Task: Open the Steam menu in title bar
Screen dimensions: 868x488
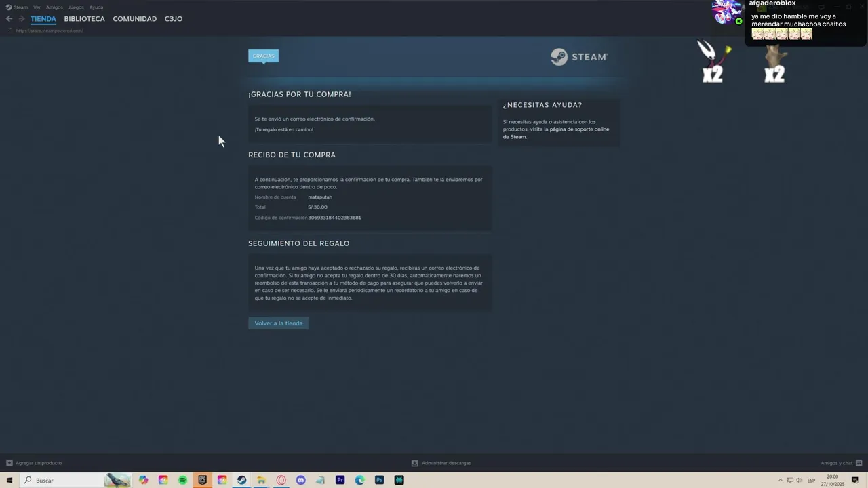Action: tap(17, 7)
